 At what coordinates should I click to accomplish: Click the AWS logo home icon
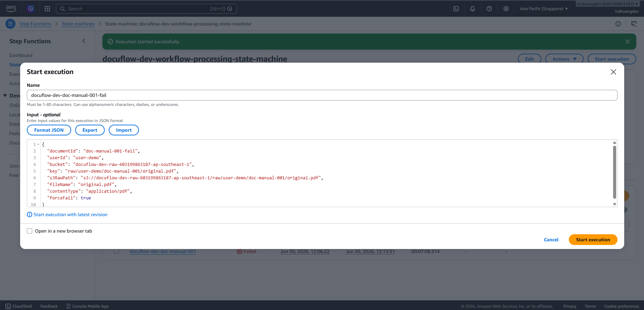[x=11, y=9]
